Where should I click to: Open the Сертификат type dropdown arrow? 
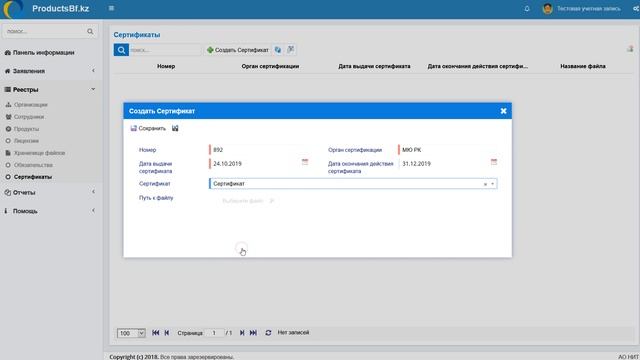point(493,184)
